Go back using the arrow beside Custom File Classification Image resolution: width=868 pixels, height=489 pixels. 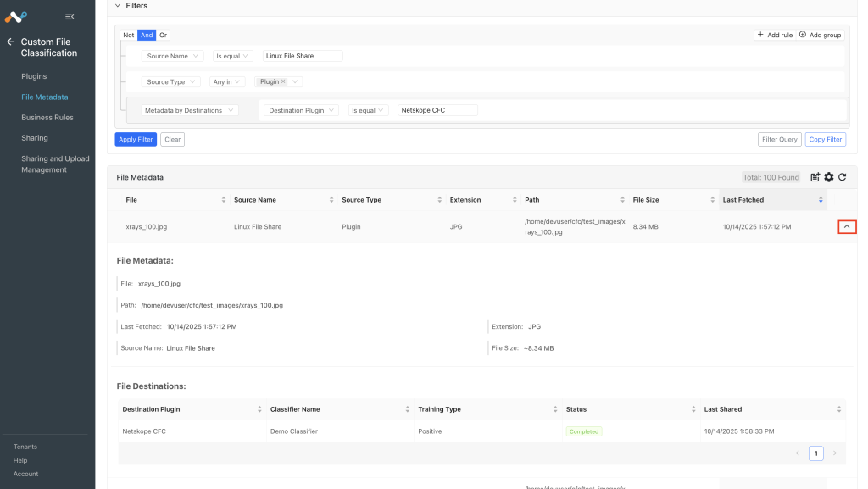click(x=10, y=42)
